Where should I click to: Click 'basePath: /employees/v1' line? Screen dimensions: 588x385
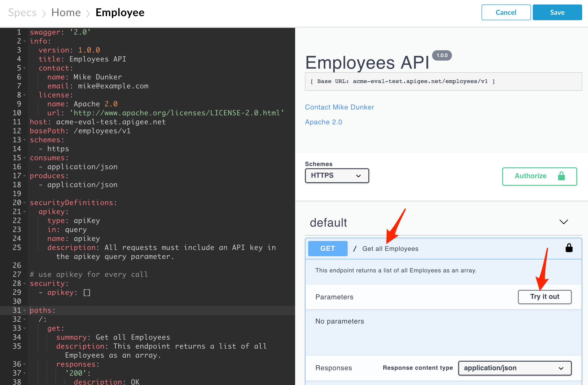pyautogui.click(x=80, y=131)
